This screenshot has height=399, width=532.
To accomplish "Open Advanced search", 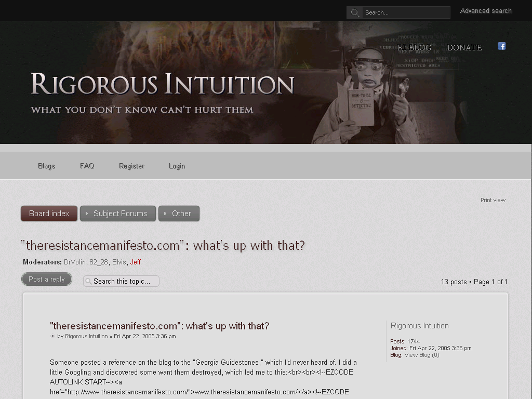I will click(x=486, y=11).
